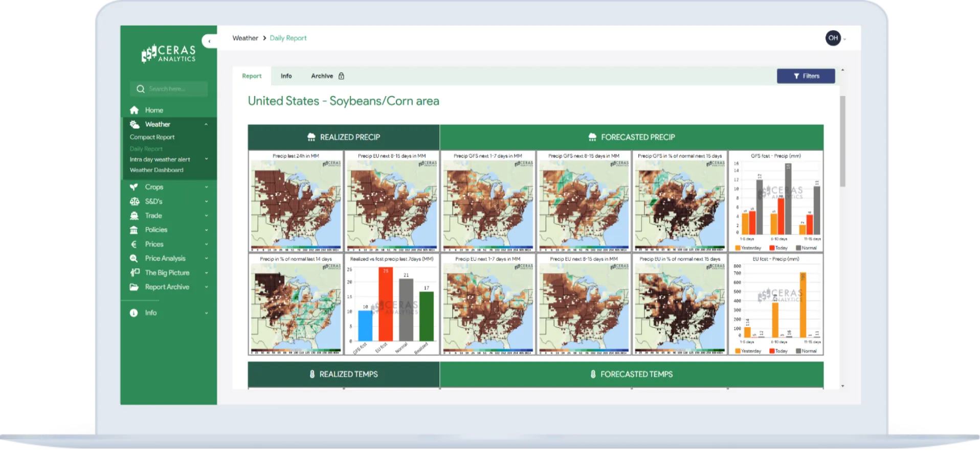
Task: Open Realized vs fcst precip bar chart
Action: pos(392,305)
